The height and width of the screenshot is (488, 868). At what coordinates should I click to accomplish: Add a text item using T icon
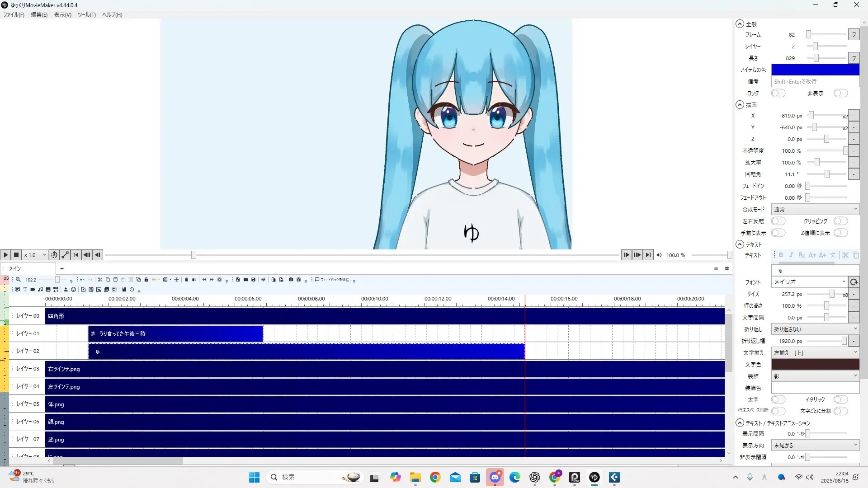click(25, 290)
